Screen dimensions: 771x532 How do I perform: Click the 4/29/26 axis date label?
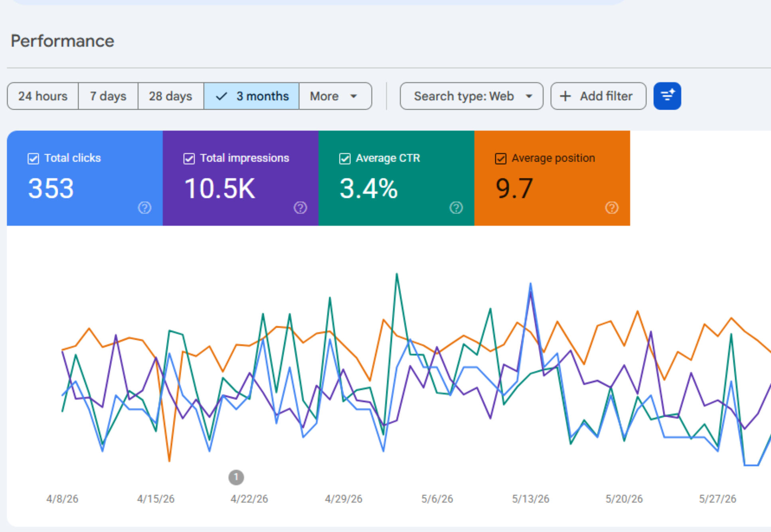(x=344, y=499)
